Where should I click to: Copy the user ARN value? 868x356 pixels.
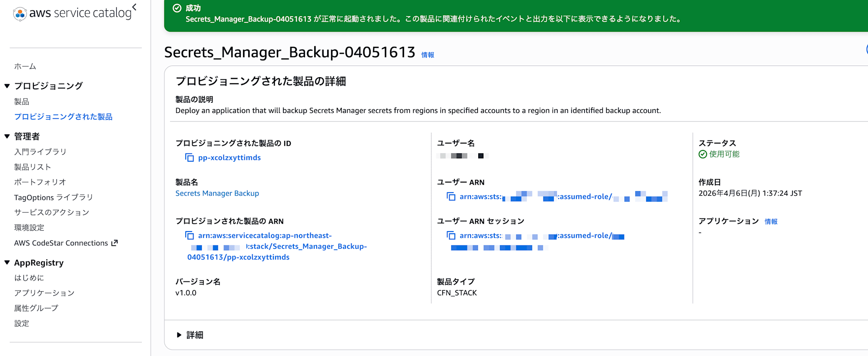tap(451, 196)
